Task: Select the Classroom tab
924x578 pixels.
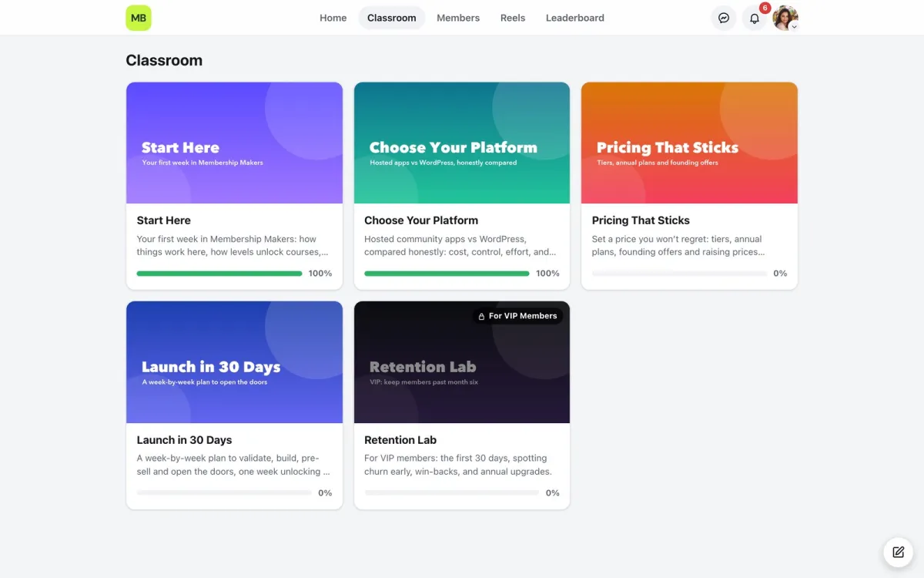Action: point(392,18)
